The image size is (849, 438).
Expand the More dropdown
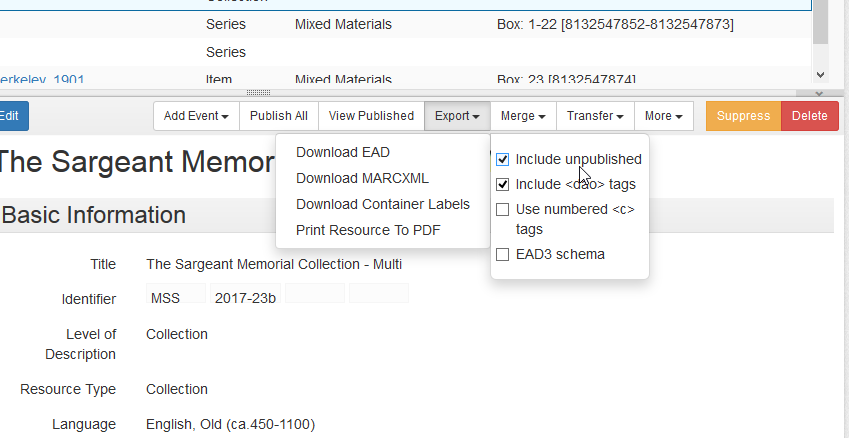point(664,116)
